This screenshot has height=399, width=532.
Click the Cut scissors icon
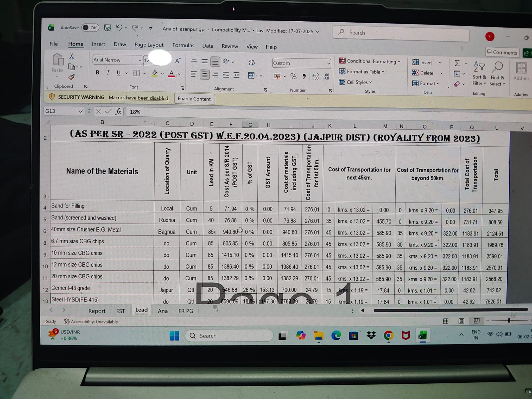[x=71, y=57]
